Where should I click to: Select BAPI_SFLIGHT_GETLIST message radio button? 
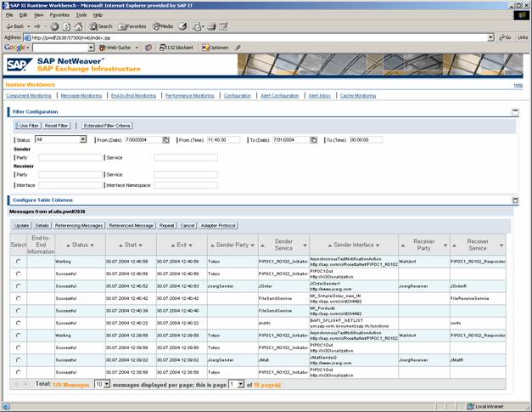point(19,323)
